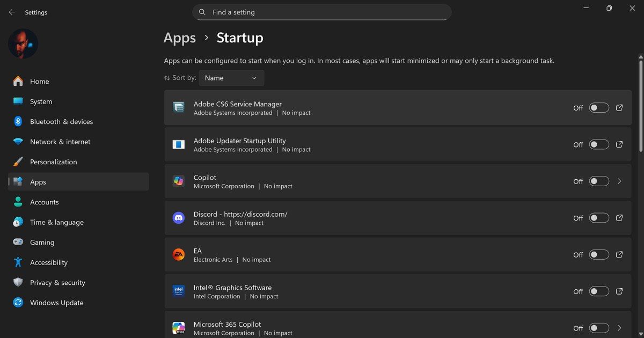The image size is (644, 338).
Task: Open external link icon for EA
Action: pos(619,255)
